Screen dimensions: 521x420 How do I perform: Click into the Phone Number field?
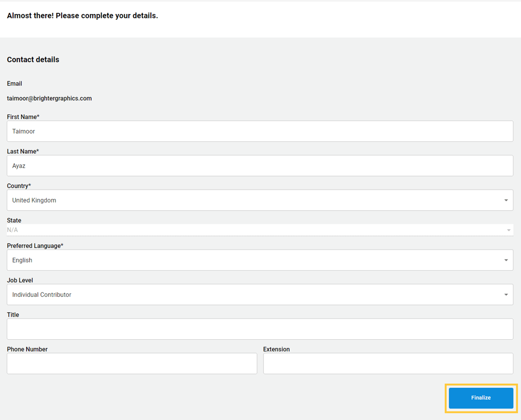132,363
